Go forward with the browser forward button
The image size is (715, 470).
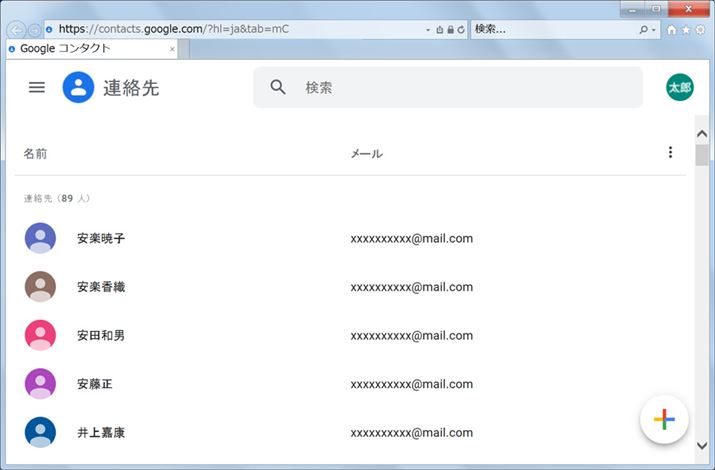[x=35, y=30]
